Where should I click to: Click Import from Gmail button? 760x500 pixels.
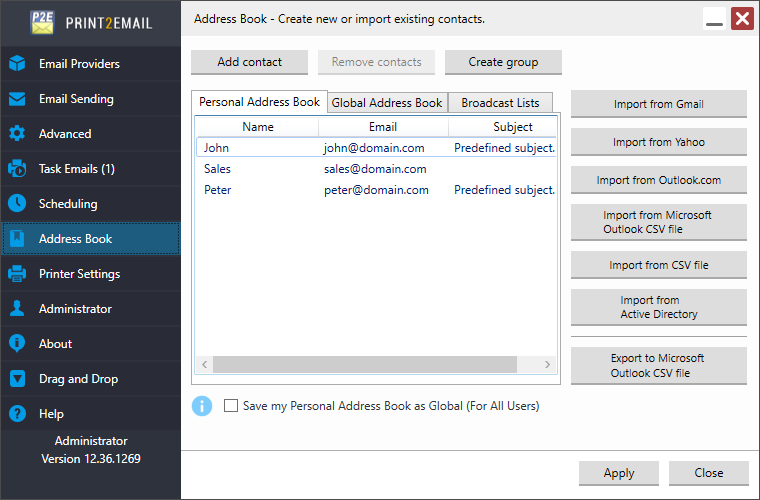click(x=658, y=104)
